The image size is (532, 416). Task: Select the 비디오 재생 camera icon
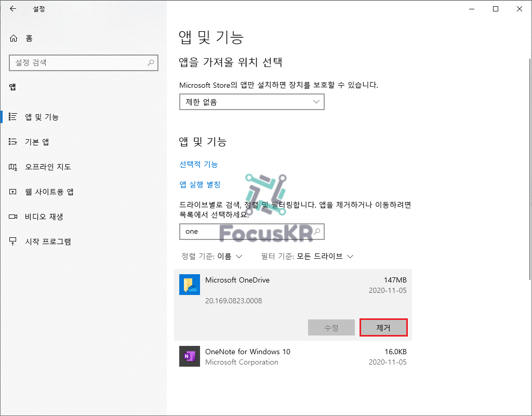click(13, 217)
